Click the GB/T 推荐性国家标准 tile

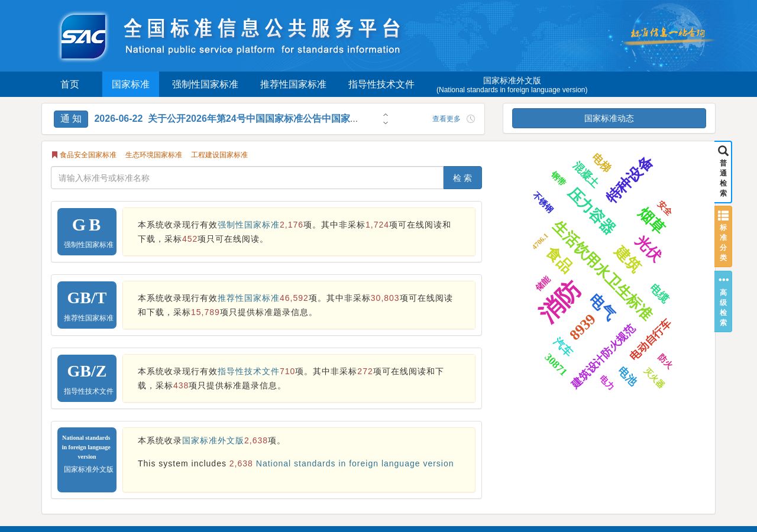[87, 305]
